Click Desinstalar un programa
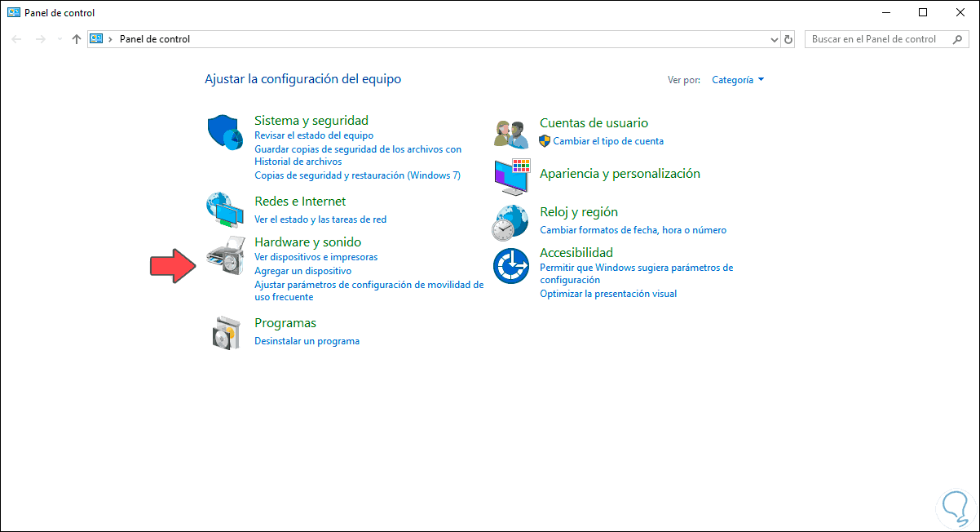This screenshot has height=532, width=980. pyautogui.click(x=307, y=341)
